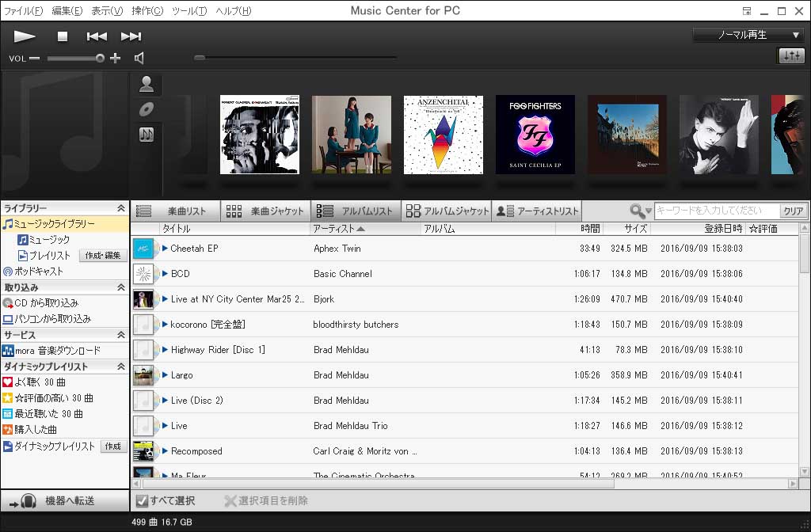Open the ヘルプ(H) menu
Viewport: 811px width, 532px height.
[234, 11]
